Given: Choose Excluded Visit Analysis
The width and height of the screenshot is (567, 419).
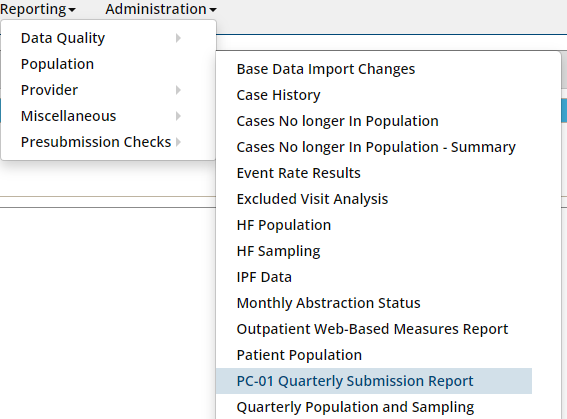Looking at the screenshot, I should pos(312,199).
